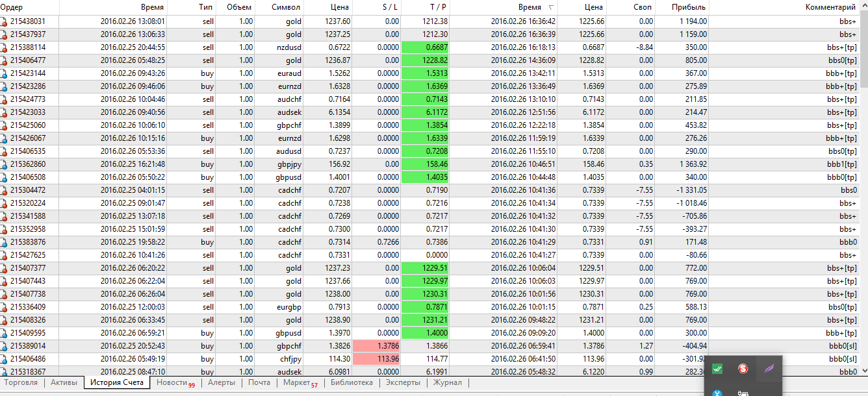Switch to the Торговля tab
868x396 pixels.
click(21, 383)
